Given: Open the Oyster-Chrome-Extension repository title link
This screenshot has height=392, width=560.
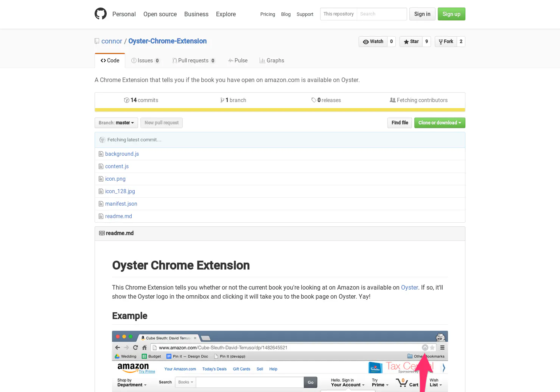Looking at the screenshot, I should tap(167, 41).
